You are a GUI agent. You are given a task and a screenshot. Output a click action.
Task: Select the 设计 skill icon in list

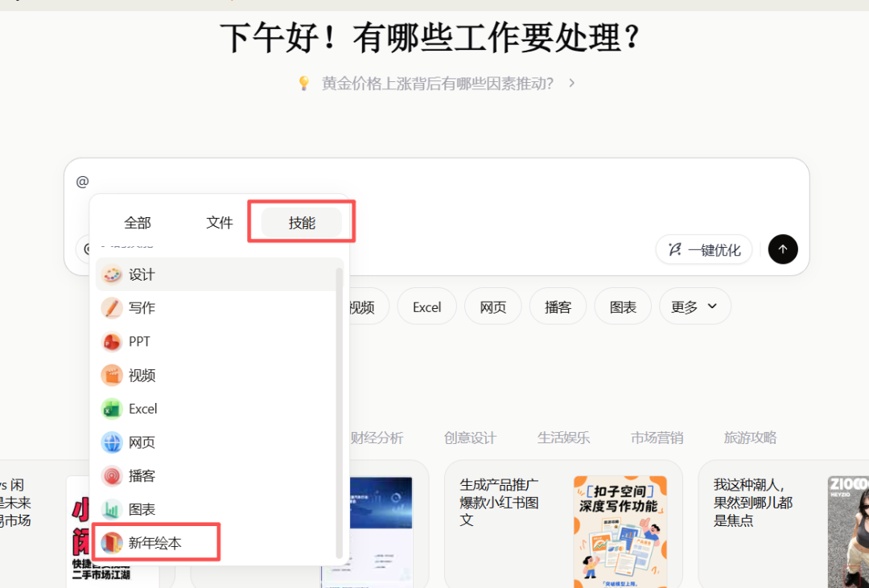(x=112, y=274)
